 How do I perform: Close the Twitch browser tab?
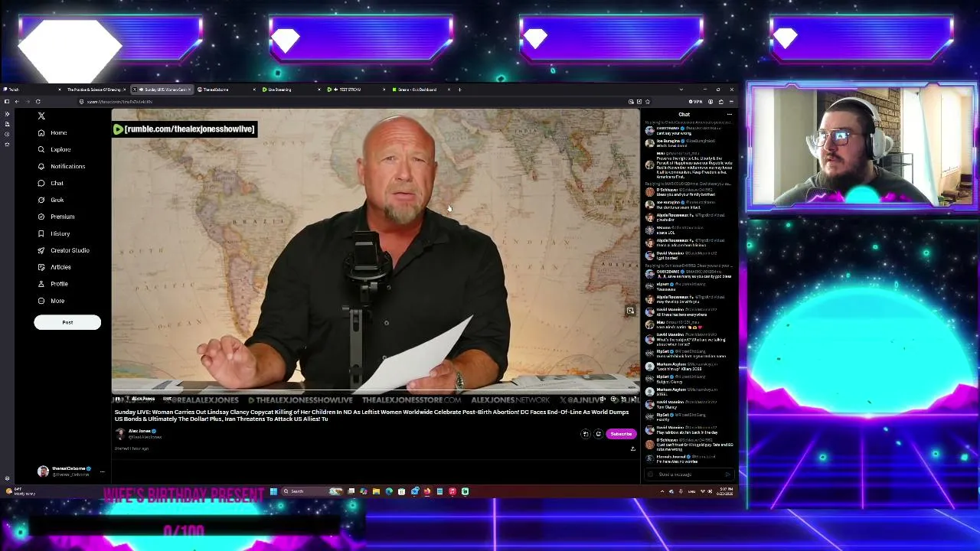click(60, 90)
